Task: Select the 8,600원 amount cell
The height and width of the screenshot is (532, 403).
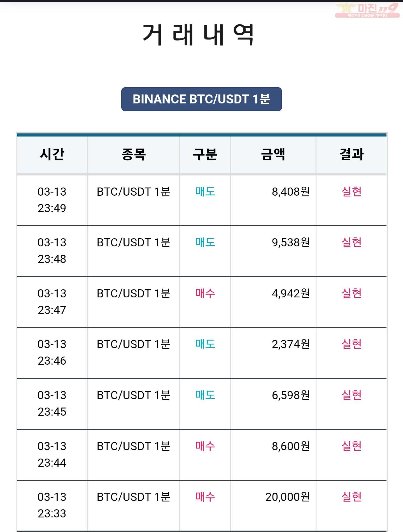Action: 273,455
